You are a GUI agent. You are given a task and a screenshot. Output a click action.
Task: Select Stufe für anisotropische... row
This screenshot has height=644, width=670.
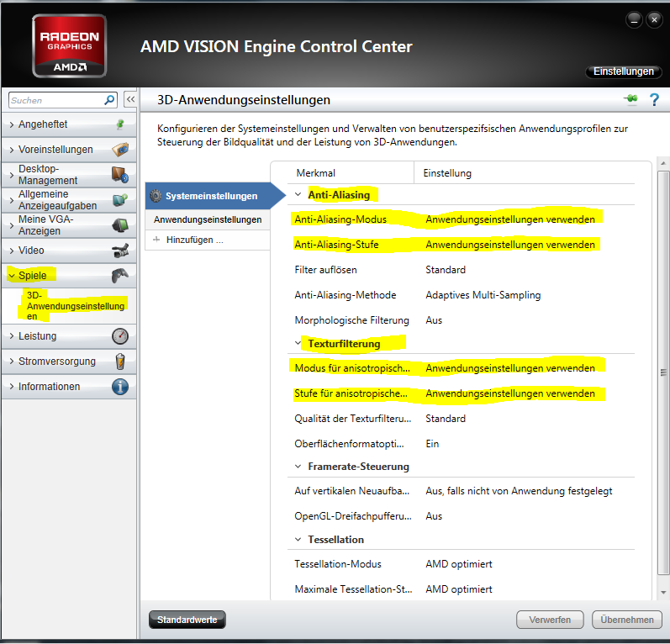pos(462,393)
